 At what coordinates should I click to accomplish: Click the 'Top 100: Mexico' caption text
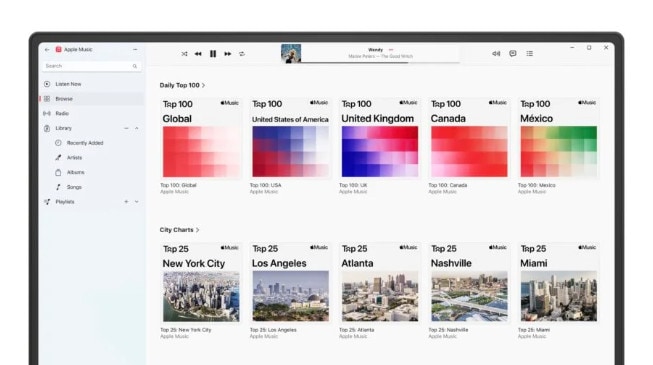pyautogui.click(x=537, y=185)
